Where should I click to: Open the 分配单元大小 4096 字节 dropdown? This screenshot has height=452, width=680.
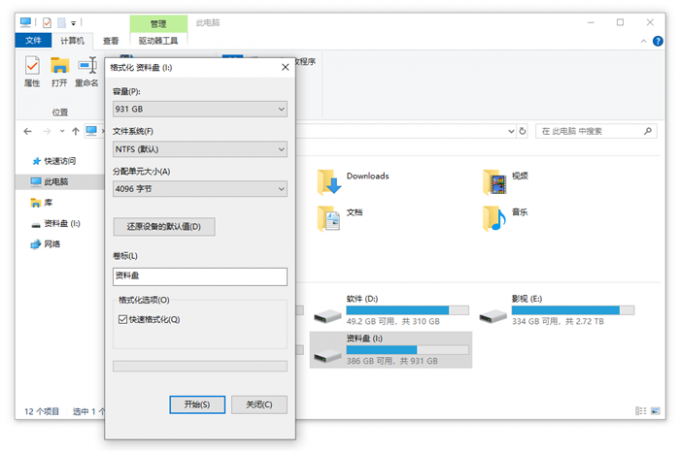coord(200,189)
